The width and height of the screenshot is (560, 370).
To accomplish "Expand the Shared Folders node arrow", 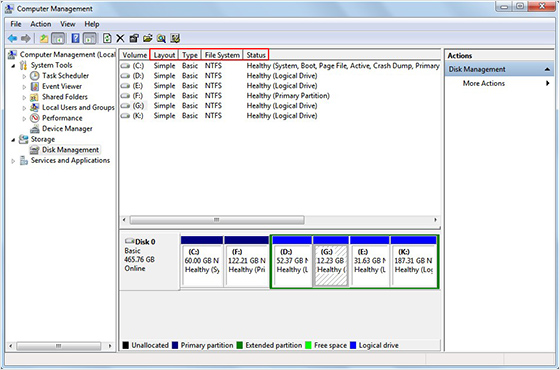I will 24,97.
